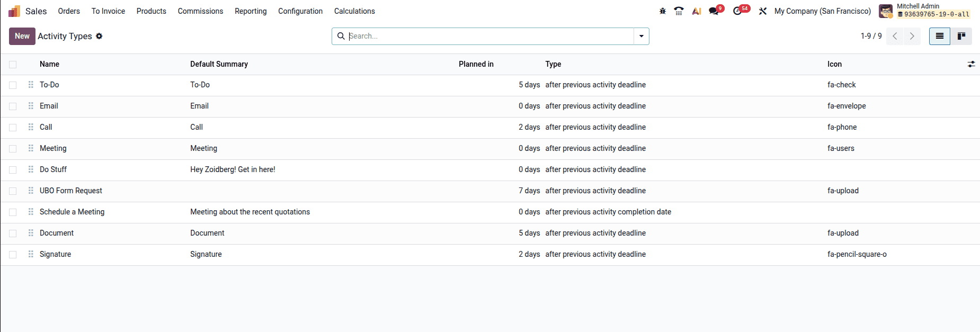Focus the Search input field
Viewport: 980px width, 332px height.
click(487, 36)
